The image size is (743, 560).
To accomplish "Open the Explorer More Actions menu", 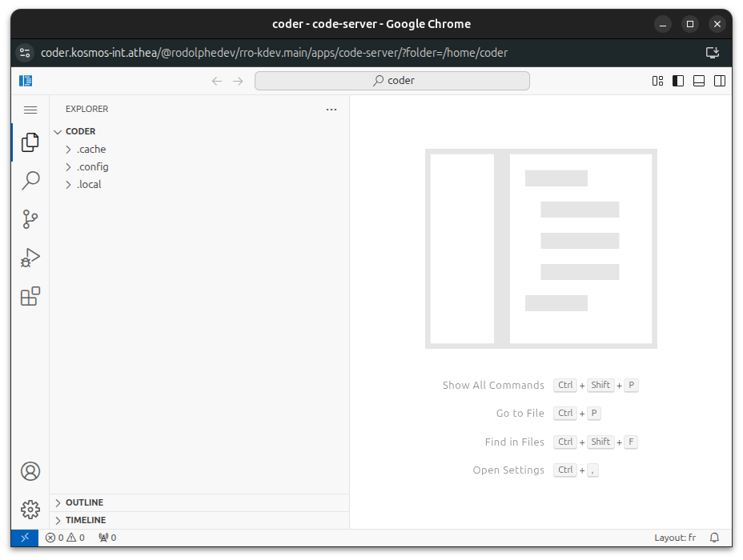I will [331, 110].
